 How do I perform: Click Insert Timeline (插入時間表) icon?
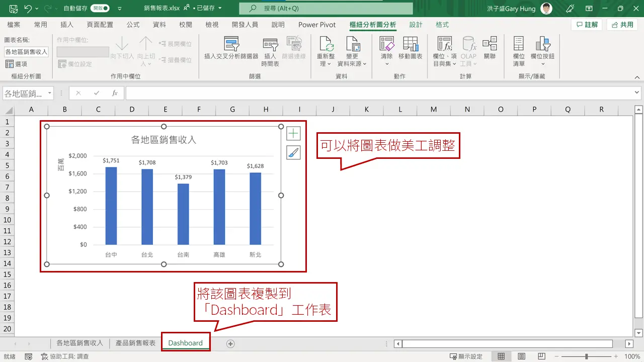(x=270, y=45)
